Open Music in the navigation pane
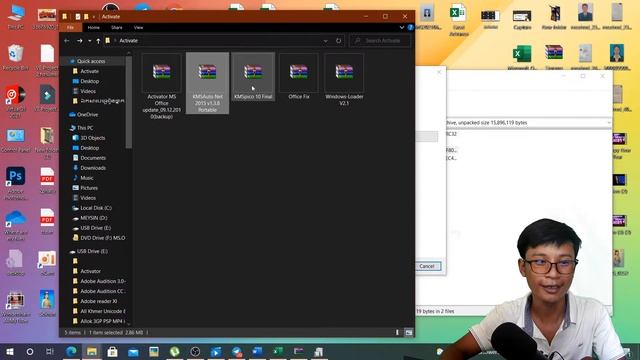The image size is (640, 360). [x=87, y=178]
